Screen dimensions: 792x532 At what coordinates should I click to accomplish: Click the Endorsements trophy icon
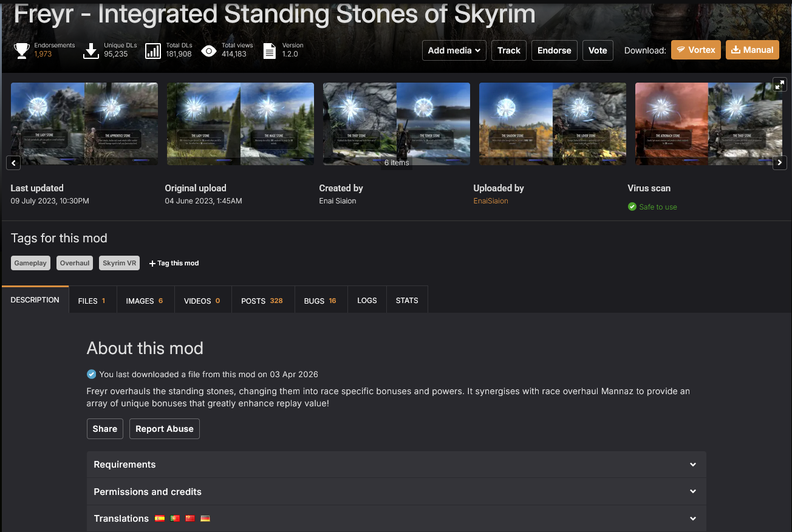click(22, 50)
